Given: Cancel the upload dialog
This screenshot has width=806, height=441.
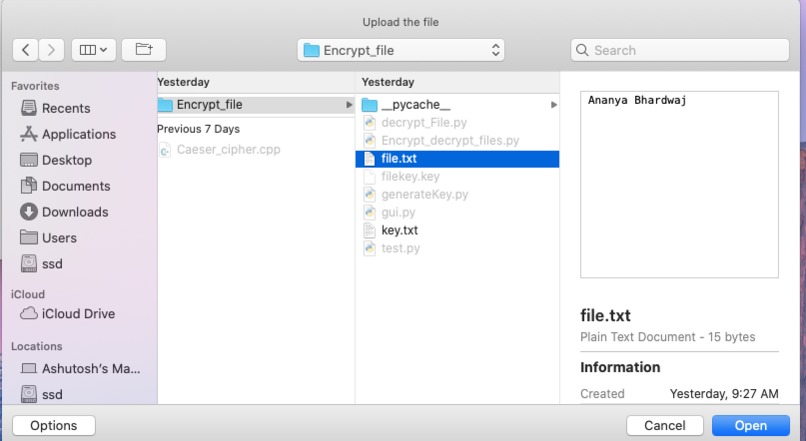Looking at the screenshot, I should pyautogui.click(x=665, y=426).
